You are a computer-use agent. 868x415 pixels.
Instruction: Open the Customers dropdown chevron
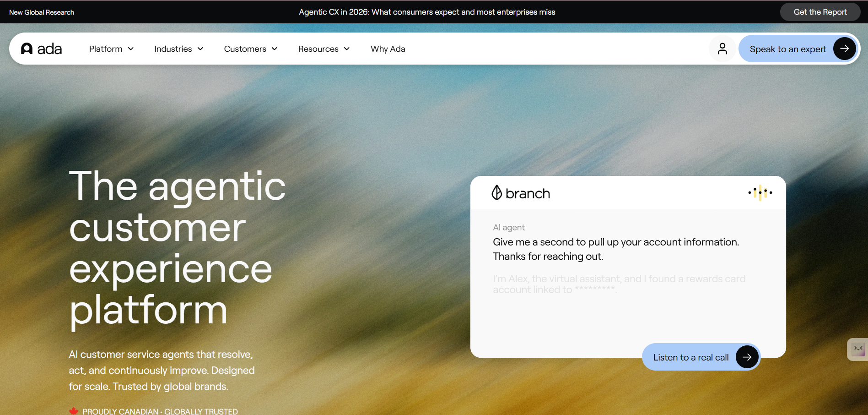point(275,49)
